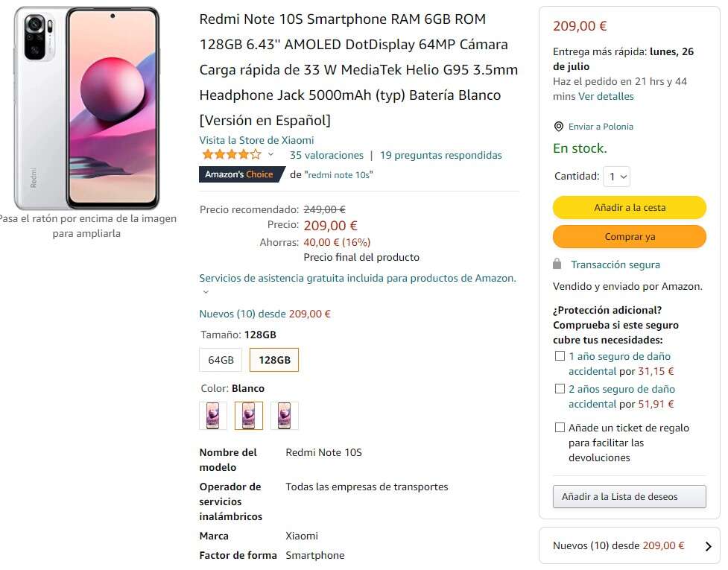Viewport: 728px width, 570px height.
Task: Click the main Redmi phone product image
Action: [x=87, y=109]
